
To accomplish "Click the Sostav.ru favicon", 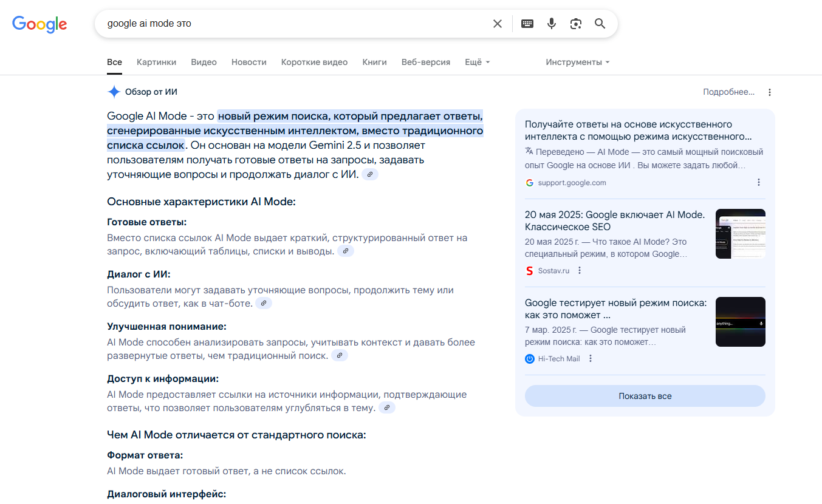I will (530, 270).
